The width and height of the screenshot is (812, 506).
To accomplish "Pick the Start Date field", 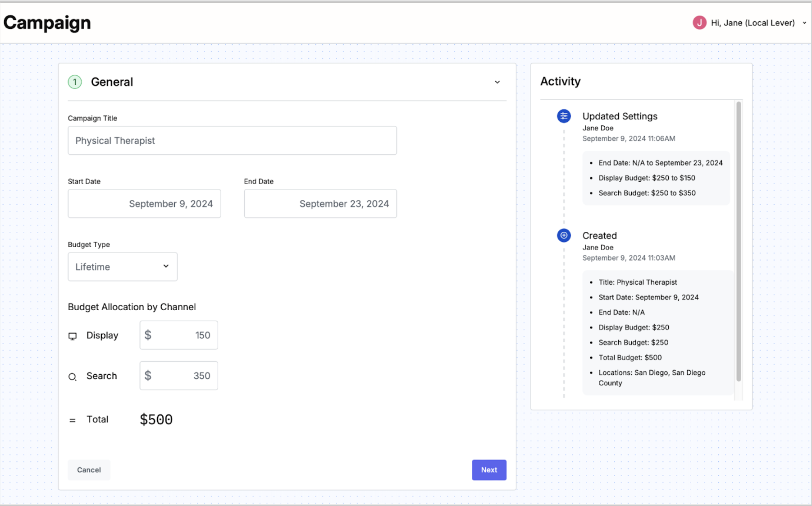I will click(x=144, y=204).
